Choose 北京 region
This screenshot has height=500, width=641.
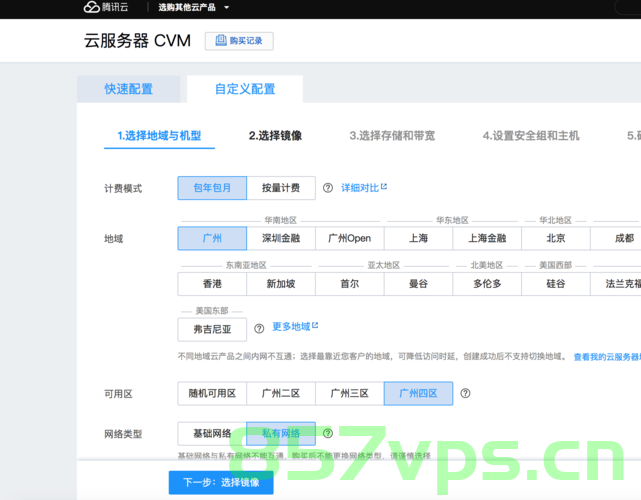[x=556, y=238]
